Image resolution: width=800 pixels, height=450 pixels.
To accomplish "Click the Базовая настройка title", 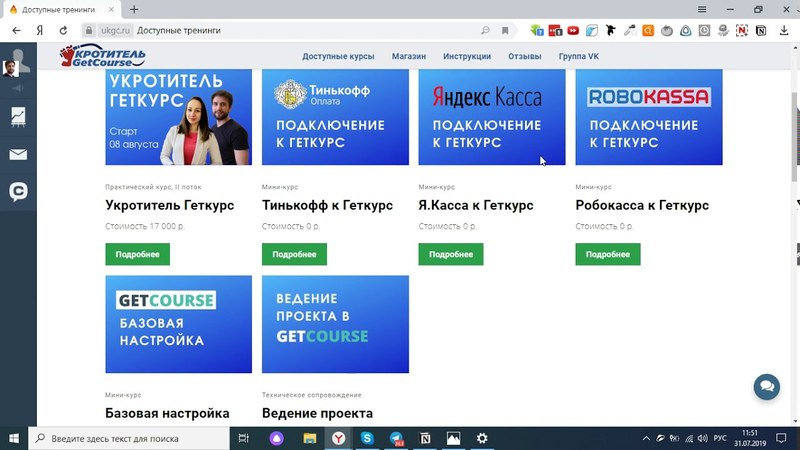I will click(167, 413).
